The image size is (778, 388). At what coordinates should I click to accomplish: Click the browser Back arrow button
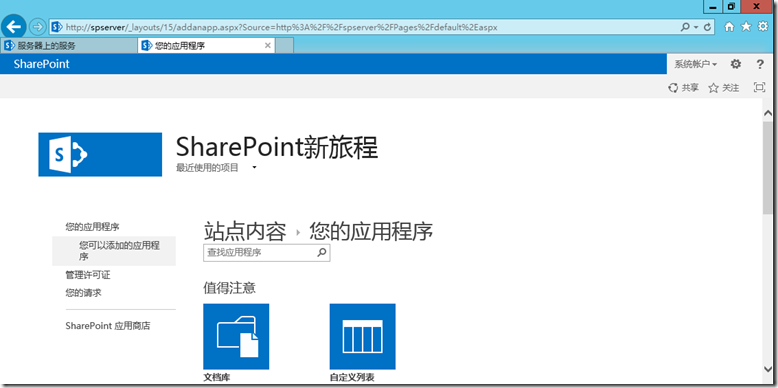pyautogui.click(x=13, y=26)
